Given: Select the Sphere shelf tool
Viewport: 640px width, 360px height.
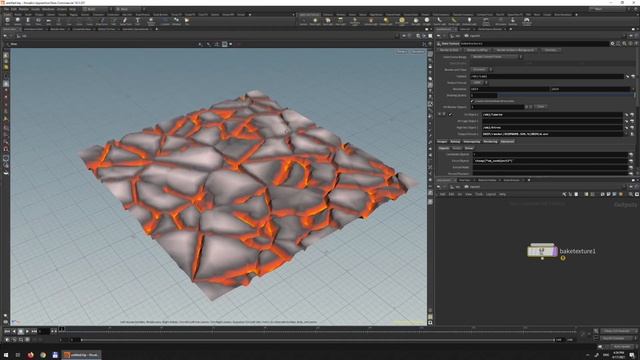Looking at the screenshot, I should click(x=18, y=20).
